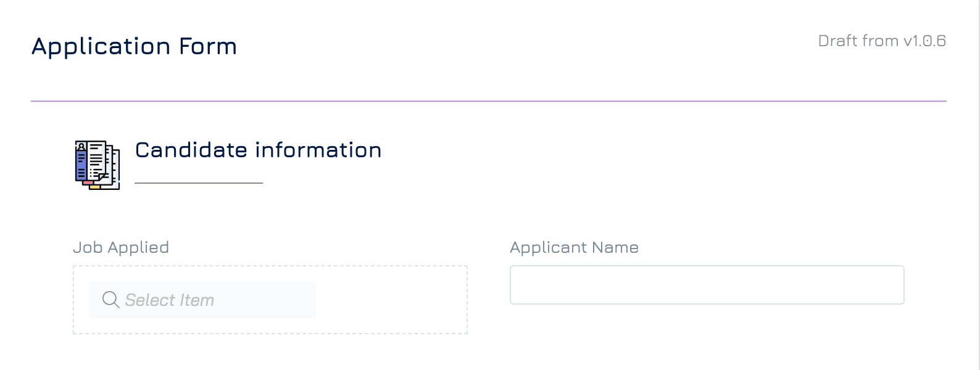The height and width of the screenshot is (370, 980).
Task: Click the version number v1.0.6
Action: coord(924,41)
